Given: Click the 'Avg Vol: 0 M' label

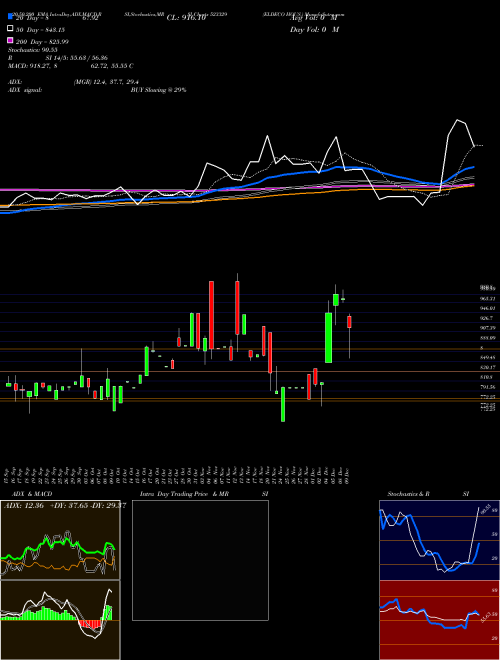Looking at the screenshot, I should click(x=313, y=18).
